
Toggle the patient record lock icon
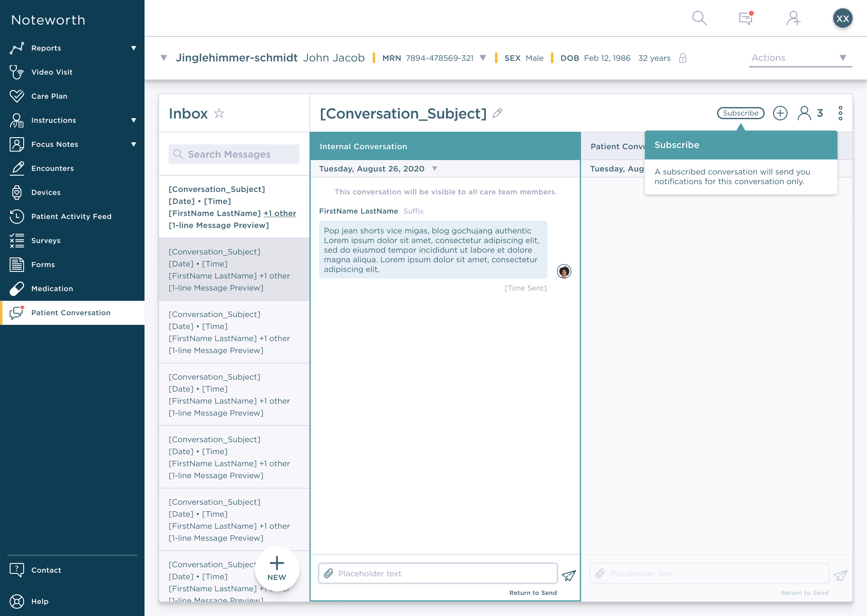point(683,58)
